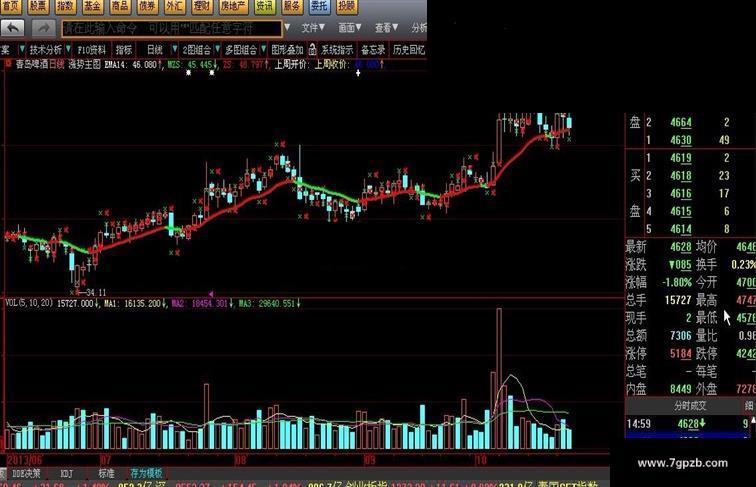Open the 商品 commodities section
Image resolution: width=756 pixels, height=487 pixels.
tap(120, 6)
